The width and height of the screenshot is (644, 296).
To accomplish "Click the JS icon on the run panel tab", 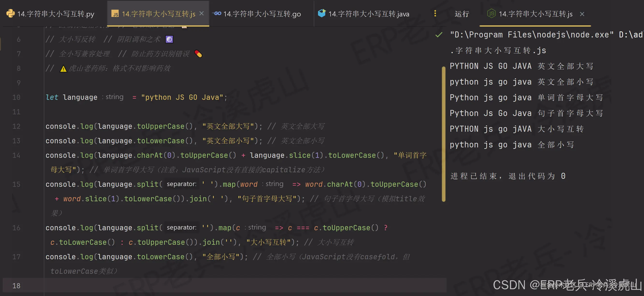I will click(x=492, y=14).
